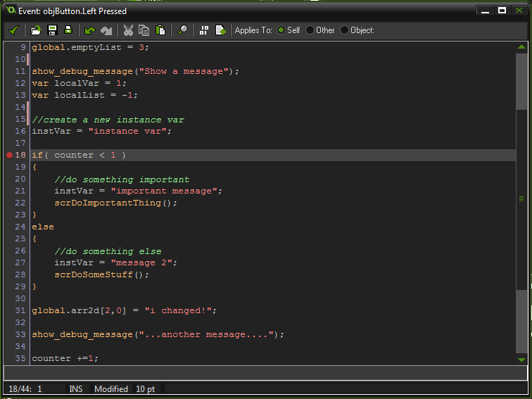
Task: Paste code from the clipboard
Action: coord(160,30)
